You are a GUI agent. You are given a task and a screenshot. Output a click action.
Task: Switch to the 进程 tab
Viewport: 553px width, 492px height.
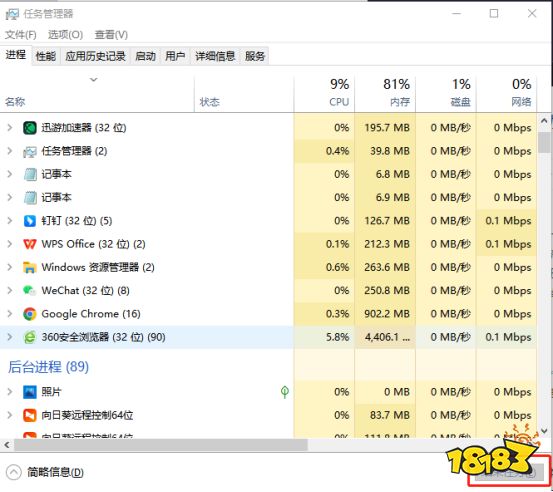[16, 55]
